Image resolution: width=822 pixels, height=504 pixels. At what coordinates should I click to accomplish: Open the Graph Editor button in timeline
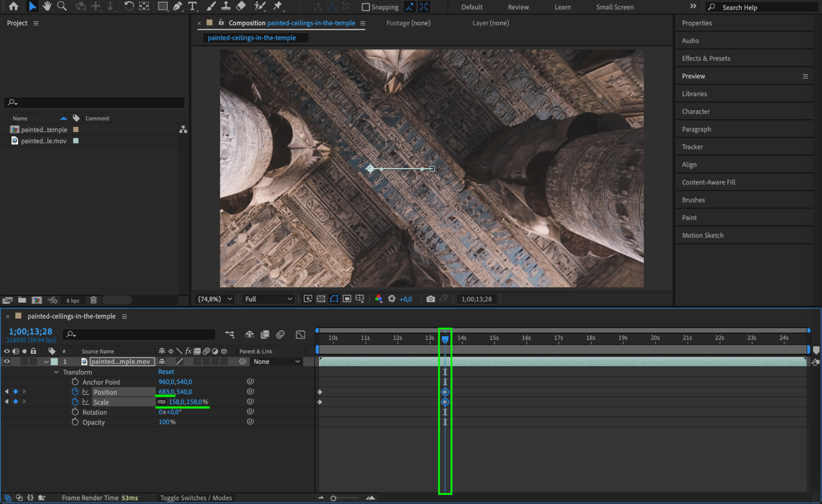click(300, 334)
